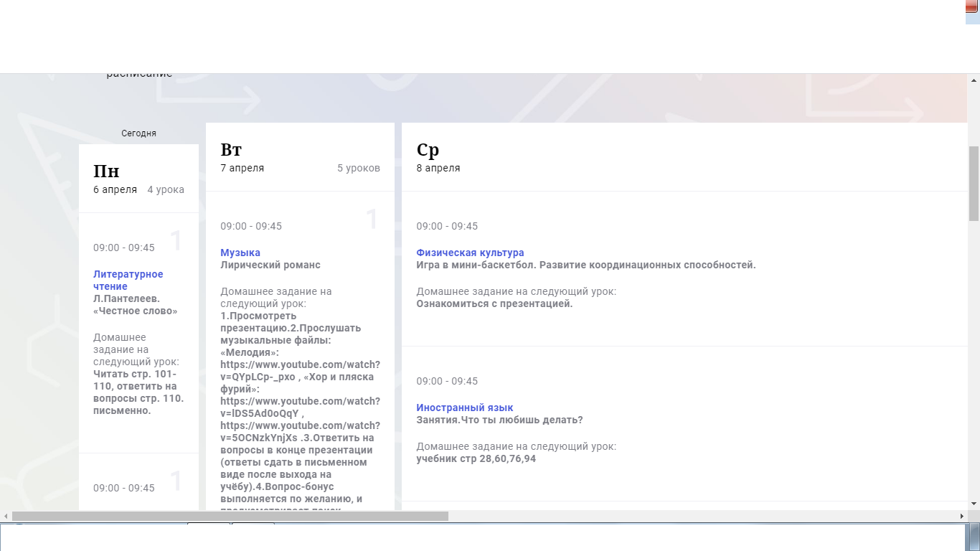This screenshot has height=551, width=980.
Task: Click the date 6 апреля
Action: pos(115,190)
